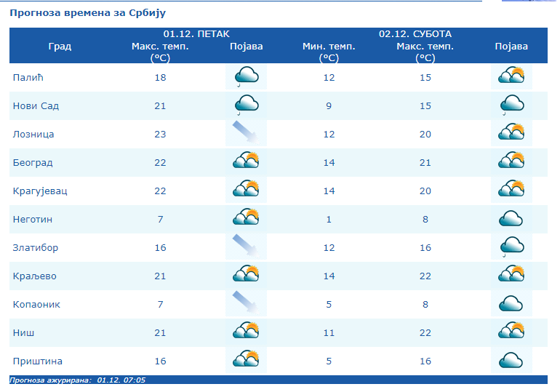
Task: Click Палић's Friday rainy cloud icon
Action: [x=246, y=77]
